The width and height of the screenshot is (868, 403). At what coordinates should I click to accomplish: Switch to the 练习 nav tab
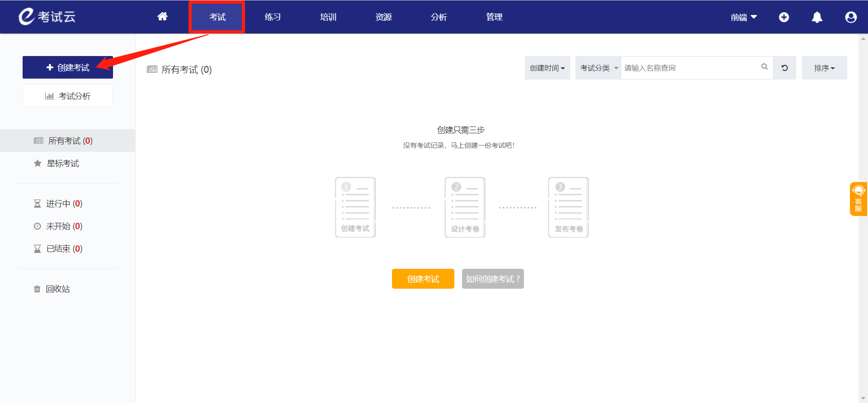click(273, 17)
